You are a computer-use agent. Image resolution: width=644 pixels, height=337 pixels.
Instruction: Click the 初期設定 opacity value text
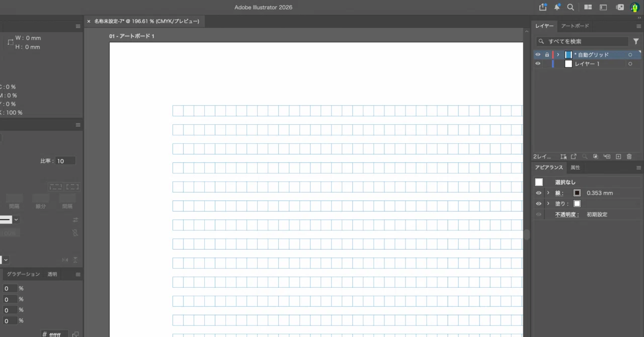(x=597, y=215)
